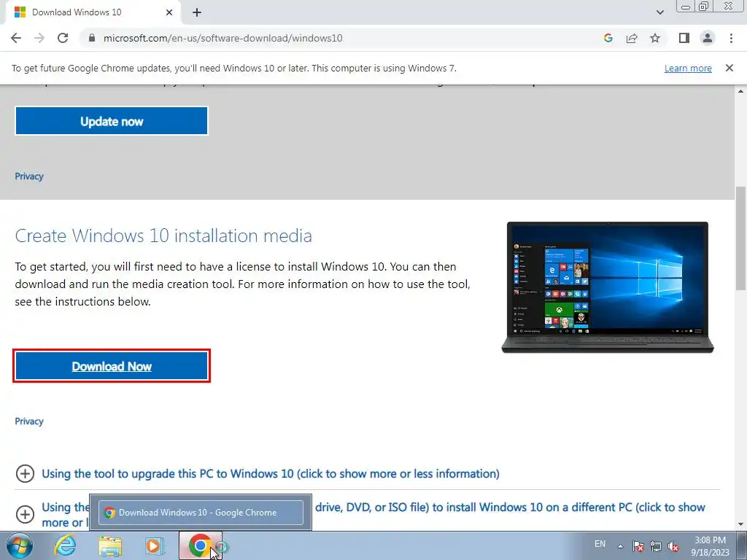This screenshot has height=560, width=747.
Task: Share this page using the share icon
Action: point(632,38)
